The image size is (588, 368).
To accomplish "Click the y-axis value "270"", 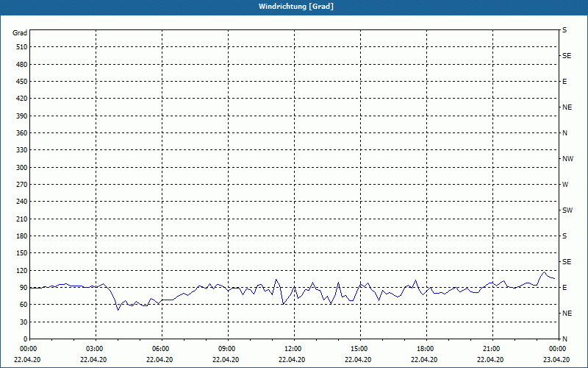I will (22, 185).
